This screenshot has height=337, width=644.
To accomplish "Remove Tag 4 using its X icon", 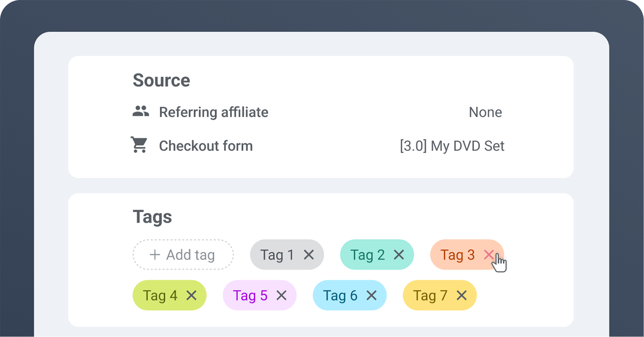I will tap(191, 295).
